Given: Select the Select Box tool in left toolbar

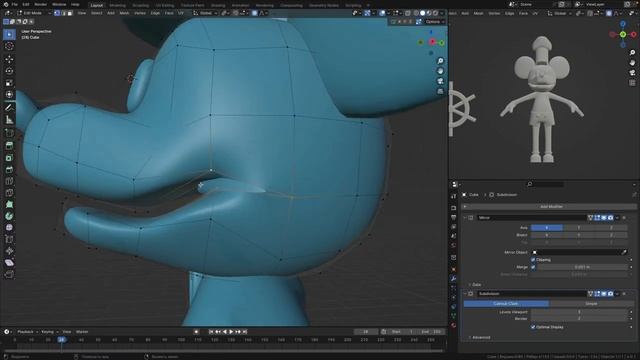Looking at the screenshot, I should coord(9,35).
